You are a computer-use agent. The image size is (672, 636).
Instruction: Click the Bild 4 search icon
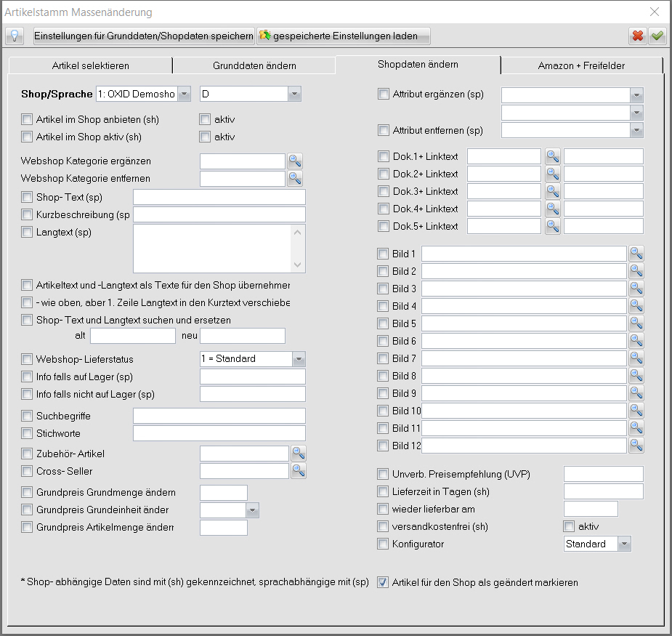point(636,306)
